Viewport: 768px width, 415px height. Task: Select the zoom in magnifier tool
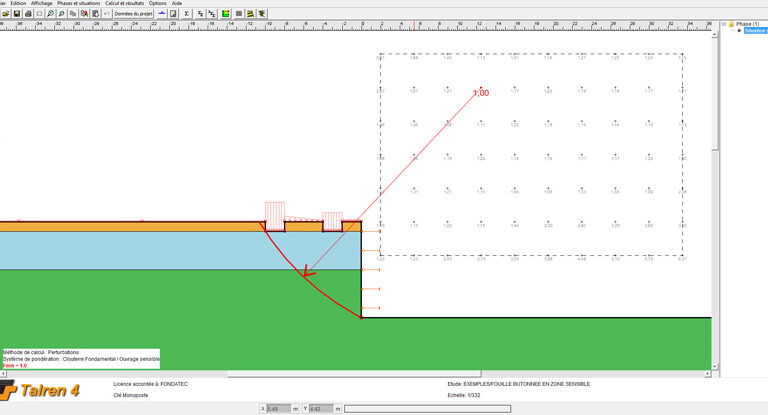point(50,14)
